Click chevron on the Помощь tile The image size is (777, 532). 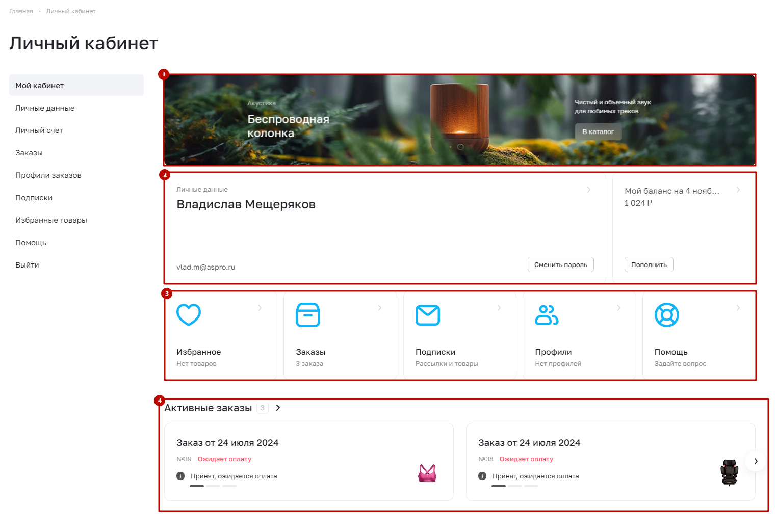738,308
